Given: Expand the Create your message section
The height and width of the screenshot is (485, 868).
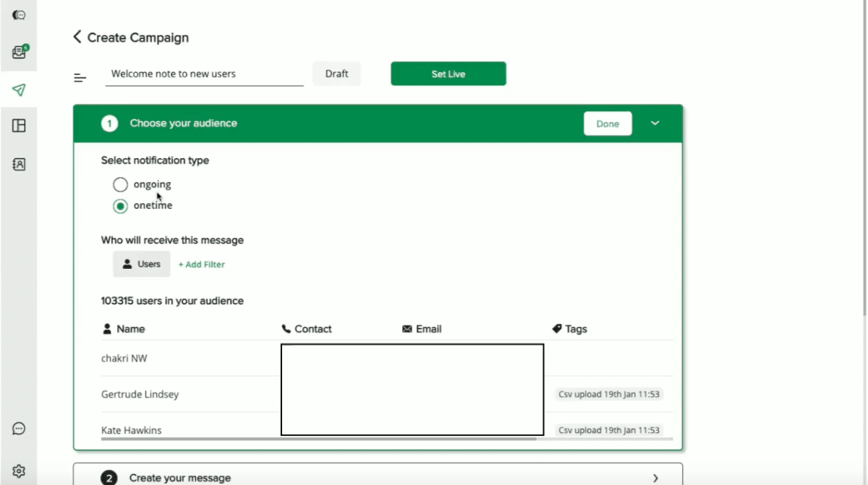Looking at the screenshot, I should 655,478.
